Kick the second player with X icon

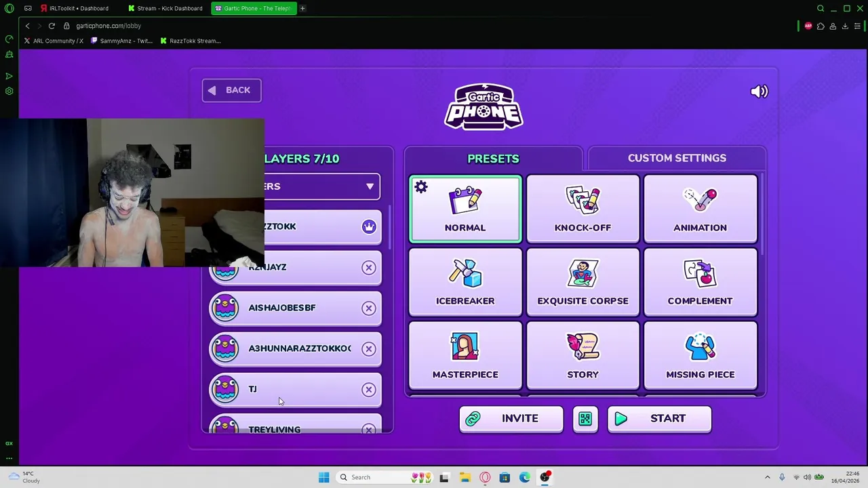pos(369,268)
